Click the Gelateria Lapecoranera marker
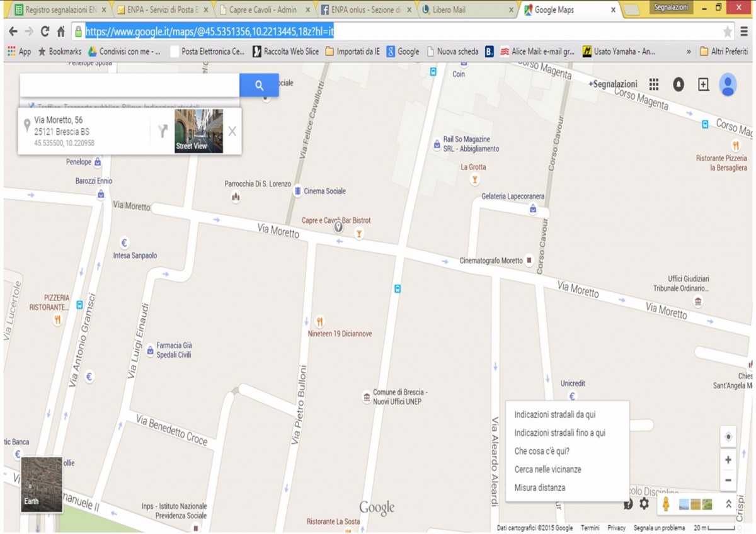This screenshot has height=534, width=756. click(533, 208)
